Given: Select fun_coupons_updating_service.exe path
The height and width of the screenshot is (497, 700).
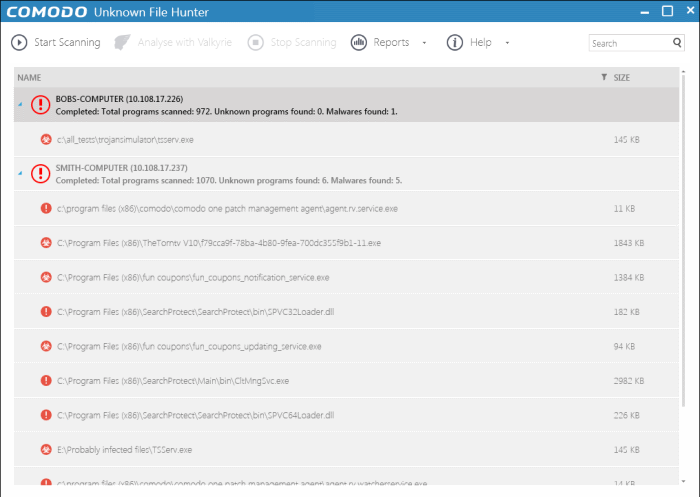Looking at the screenshot, I should pos(189,347).
